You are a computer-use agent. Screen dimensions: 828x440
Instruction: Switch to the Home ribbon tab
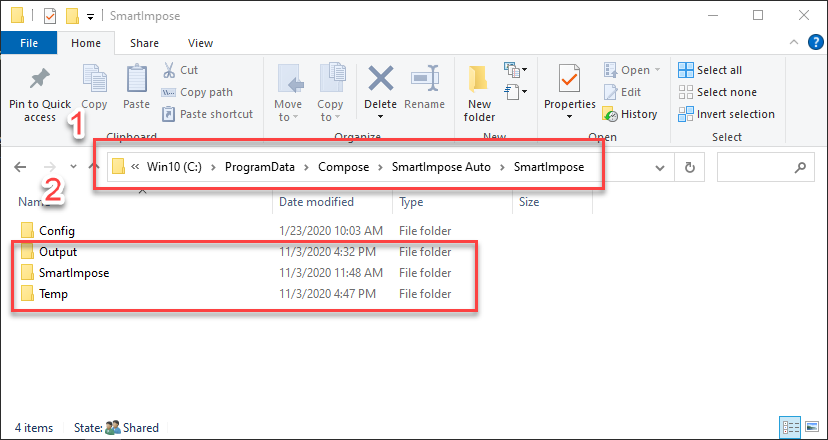pyautogui.click(x=86, y=43)
